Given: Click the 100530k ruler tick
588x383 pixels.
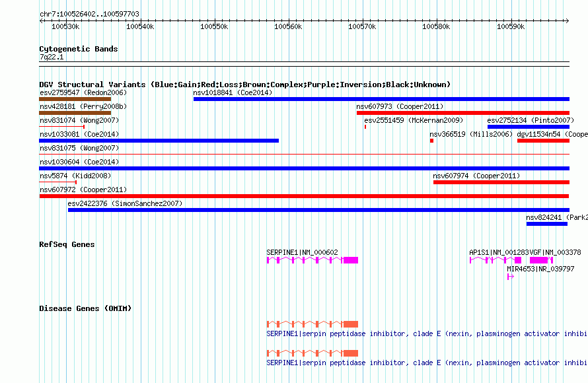Looking at the screenshot, I should 65,26.
